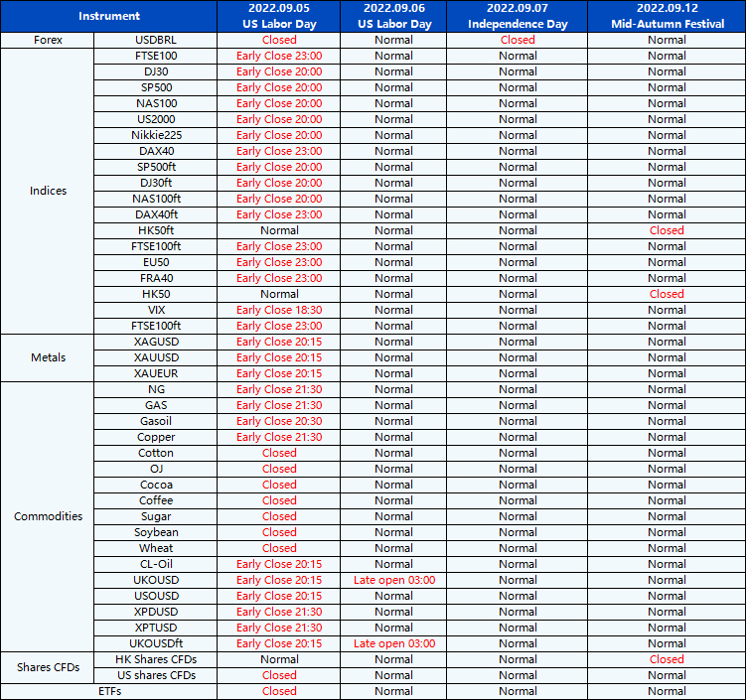Click the ETFs row label
The height and width of the screenshot is (700, 746).
109,691
